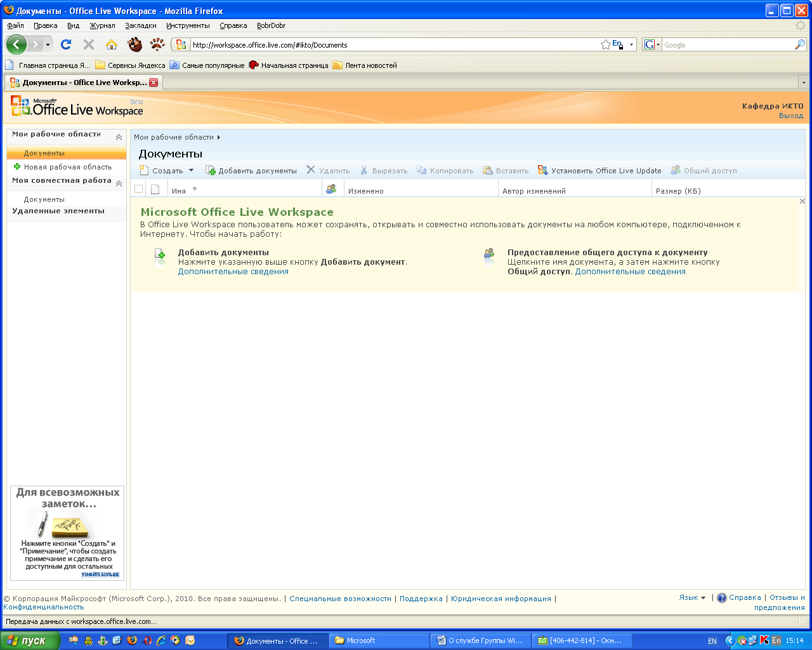Viewport: 812px width, 650px height.
Task: Open the Инструменты menu
Action: pos(188,25)
